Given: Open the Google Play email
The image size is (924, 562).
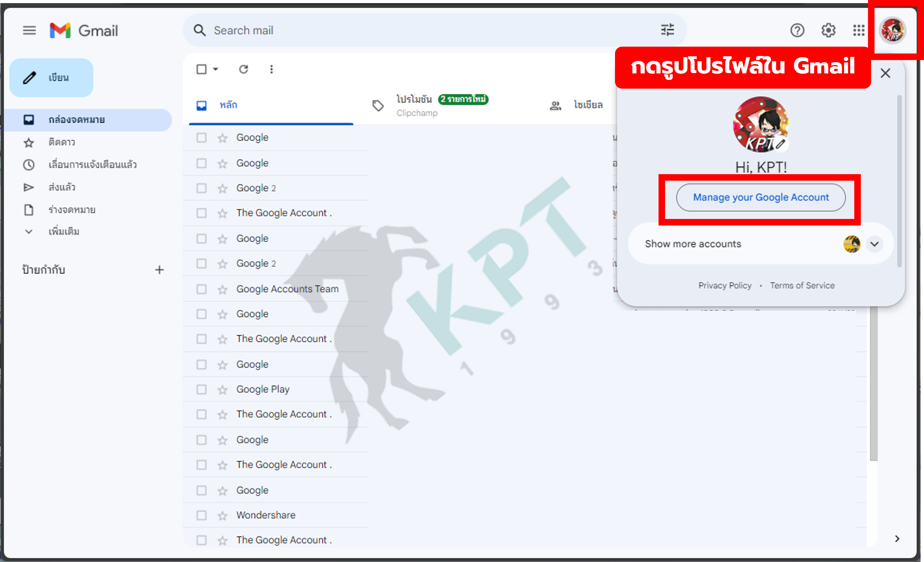Looking at the screenshot, I should [x=525, y=390].
